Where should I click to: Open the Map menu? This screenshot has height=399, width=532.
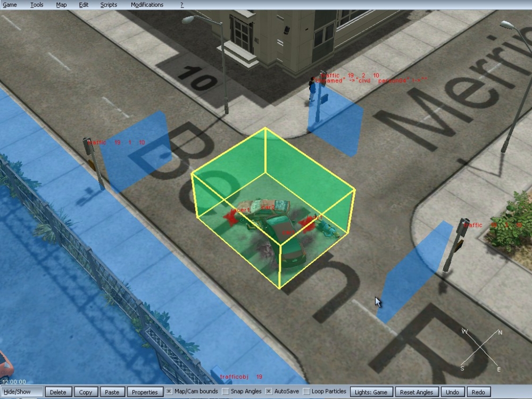pos(61,5)
